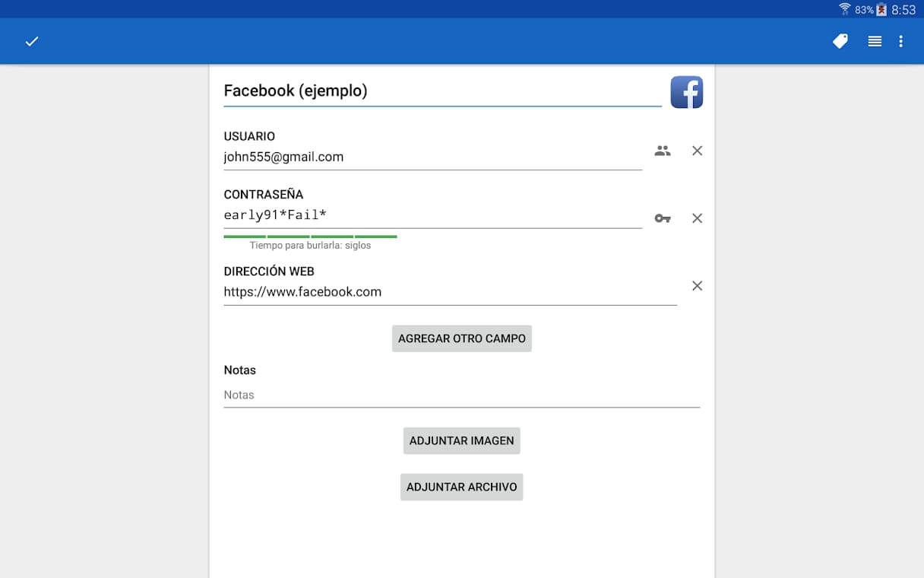Delete the Contraseña field with its X
The height and width of the screenshot is (578, 924).
(697, 218)
